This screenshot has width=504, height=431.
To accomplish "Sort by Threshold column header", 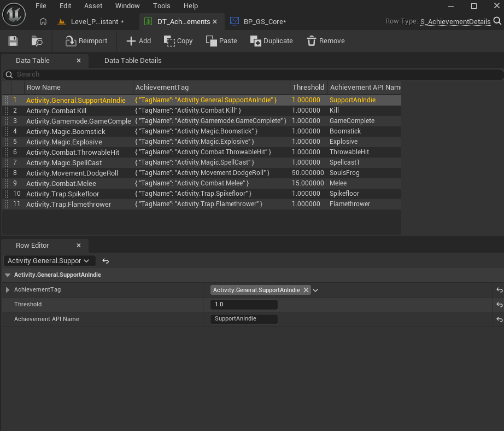I will coord(308,88).
